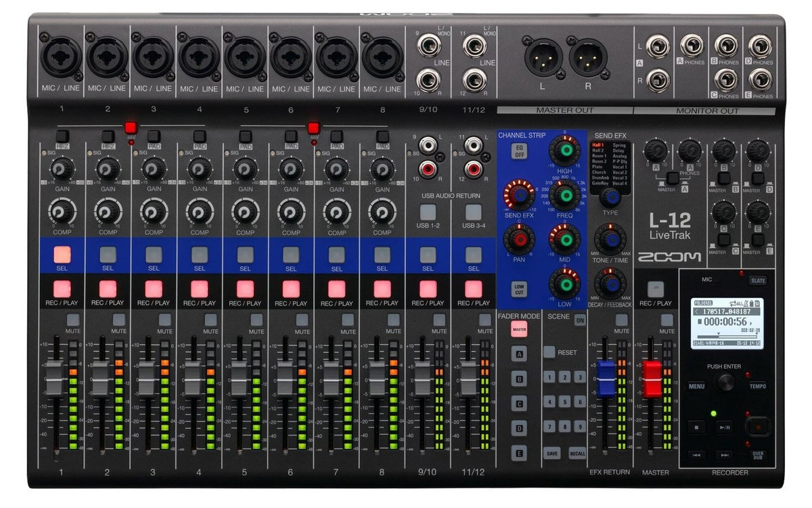Screen dimensions: 812x508
Task: Push the OVER DUB button
Action: click(758, 455)
